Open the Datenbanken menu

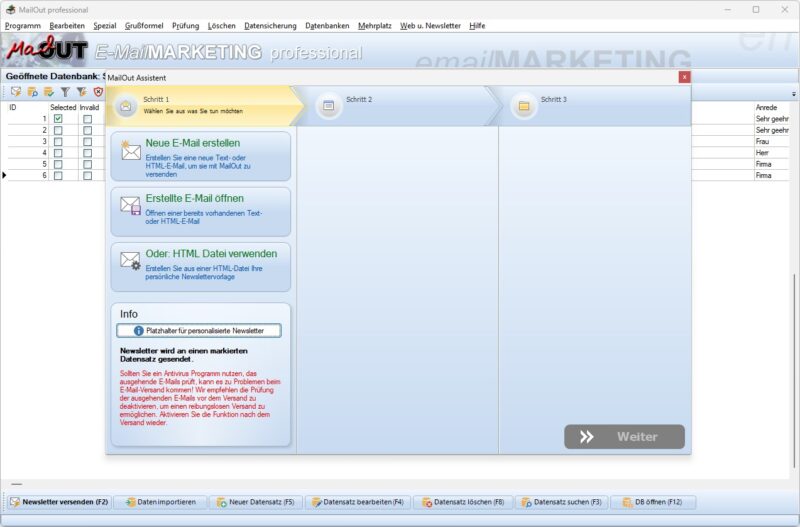[x=327, y=26]
